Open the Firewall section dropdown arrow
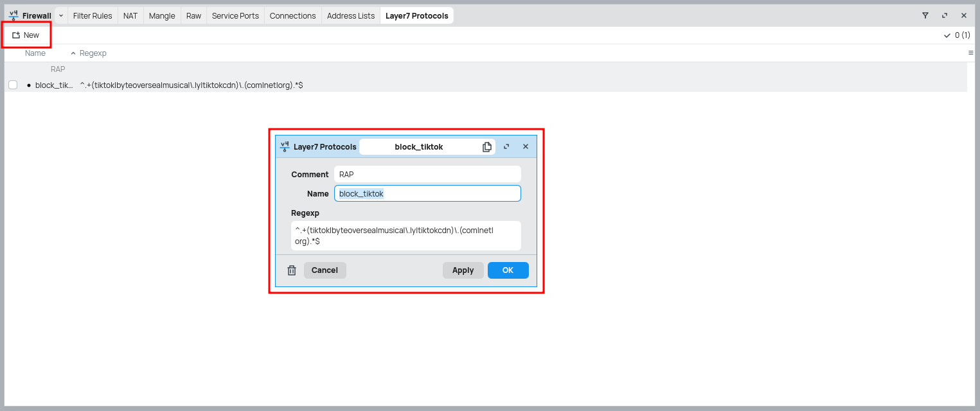 tap(61, 15)
